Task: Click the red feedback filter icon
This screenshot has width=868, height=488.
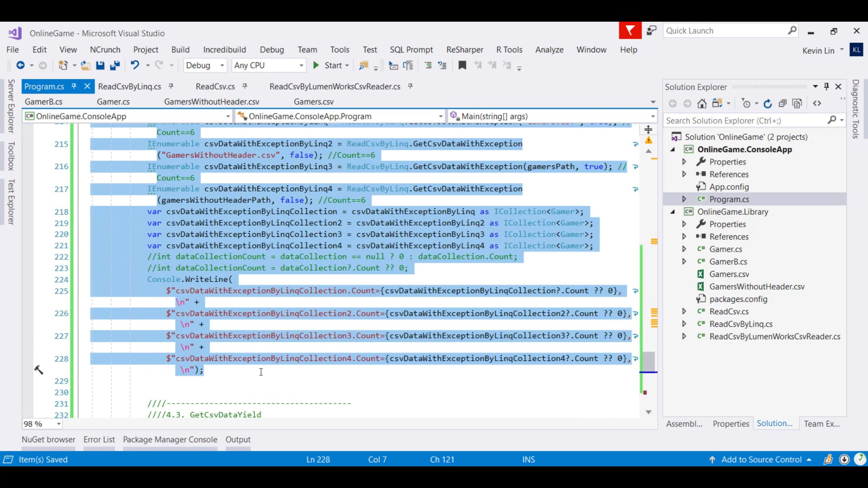Action: click(630, 31)
